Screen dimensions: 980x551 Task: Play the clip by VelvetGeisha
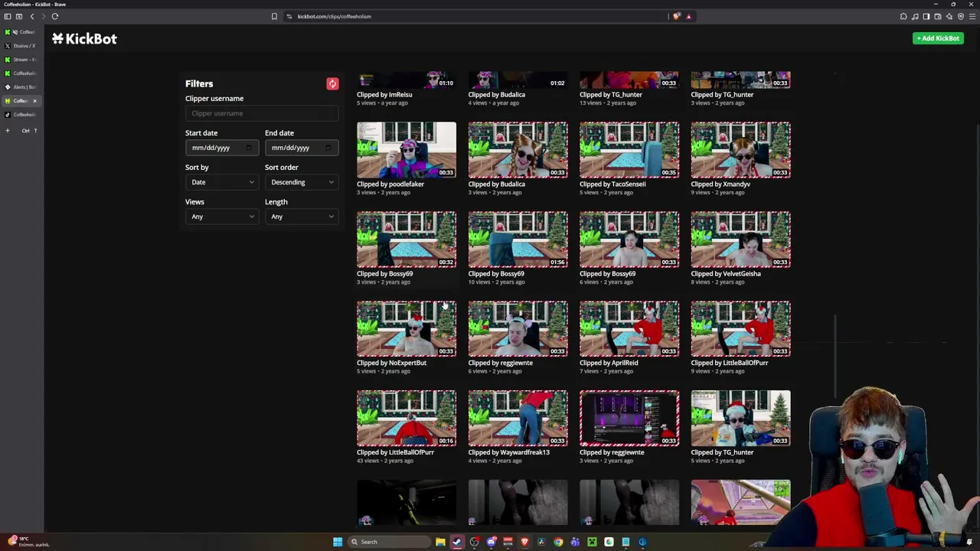(741, 240)
